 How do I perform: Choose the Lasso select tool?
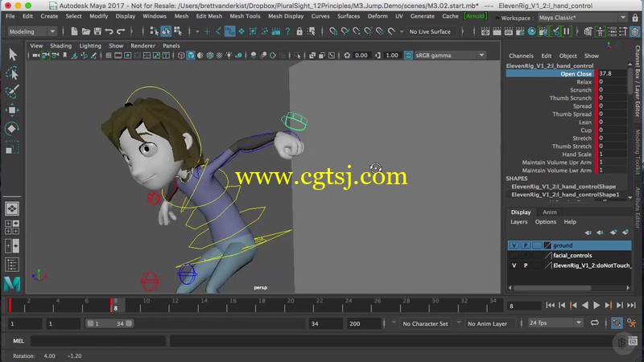tap(12, 73)
